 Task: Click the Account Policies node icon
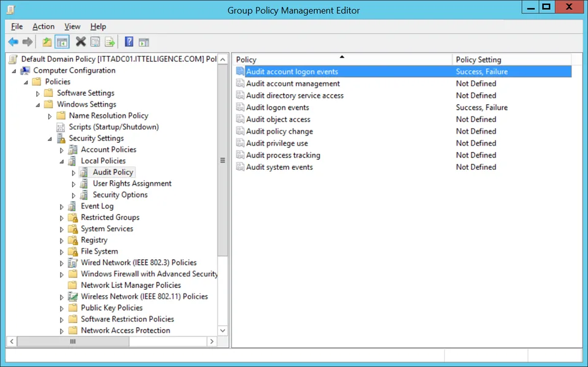coord(73,149)
